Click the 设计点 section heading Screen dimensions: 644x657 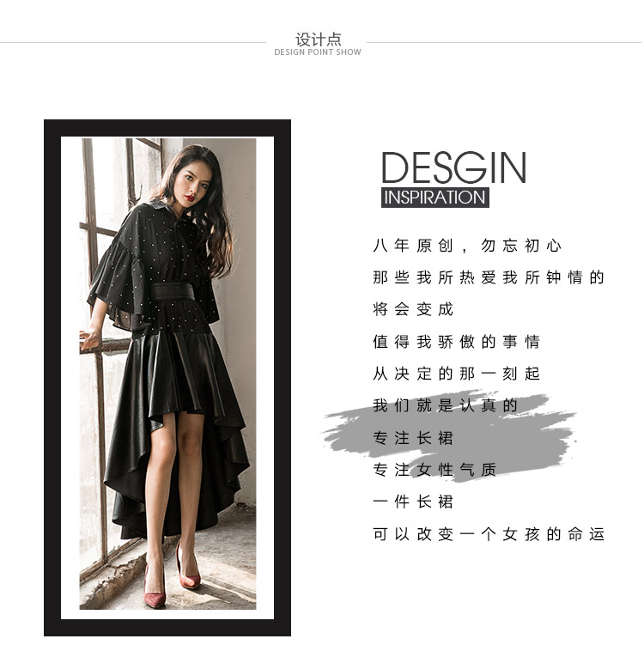(318, 40)
